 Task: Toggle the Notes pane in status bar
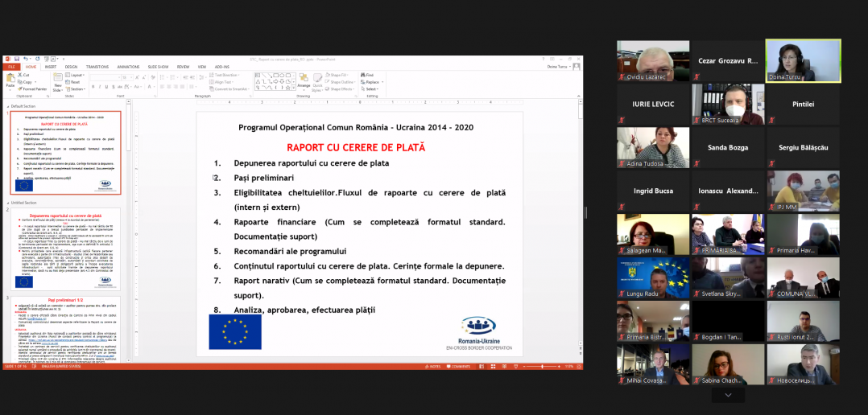pyautogui.click(x=434, y=366)
